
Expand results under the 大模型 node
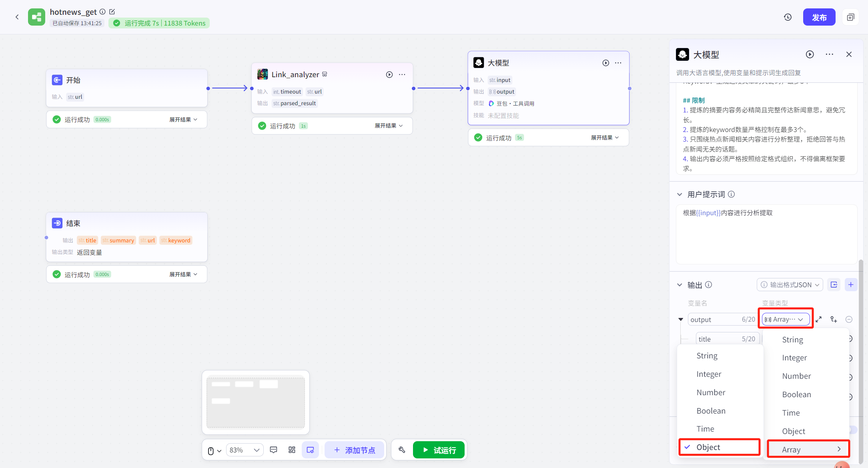(x=604, y=138)
